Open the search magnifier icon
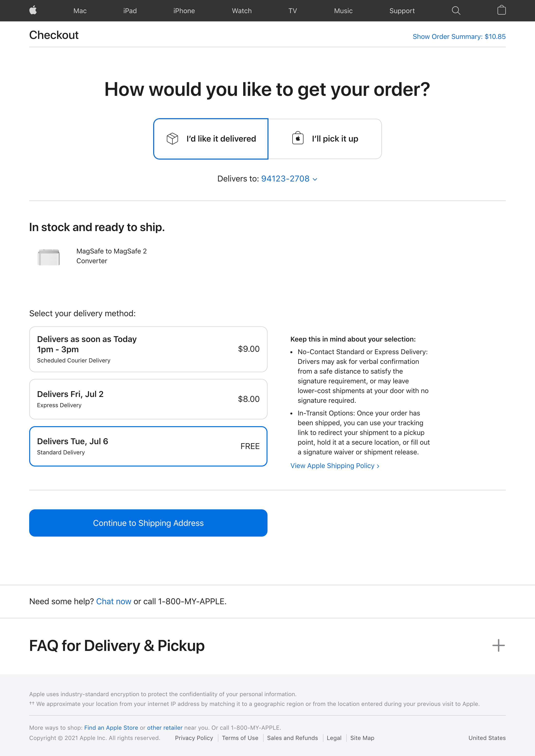Image resolution: width=535 pixels, height=756 pixels. (456, 10)
